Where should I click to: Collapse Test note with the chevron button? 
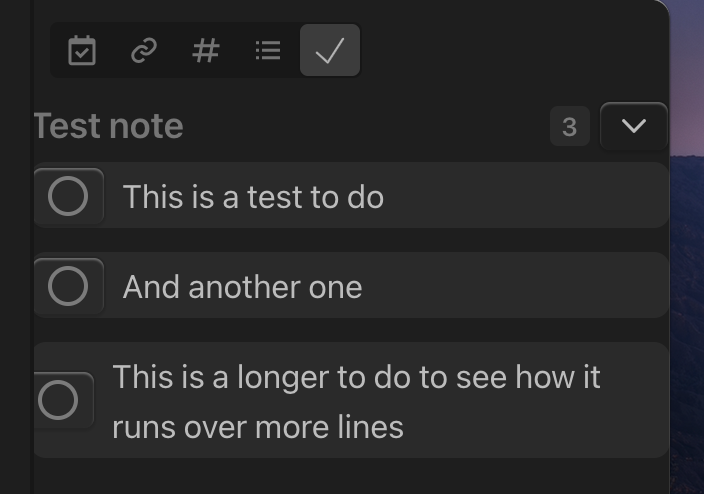(x=634, y=126)
